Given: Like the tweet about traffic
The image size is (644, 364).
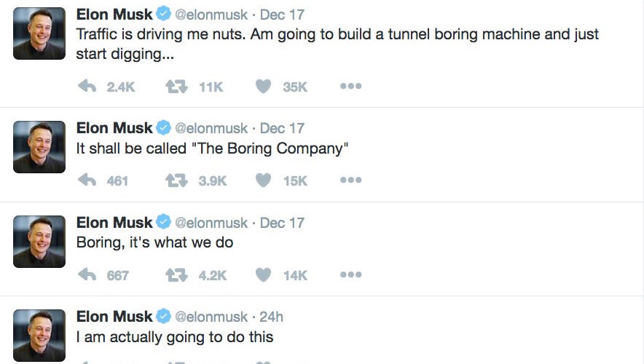Looking at the screenshot, I should pyautogui.click(x=264, y=87).
